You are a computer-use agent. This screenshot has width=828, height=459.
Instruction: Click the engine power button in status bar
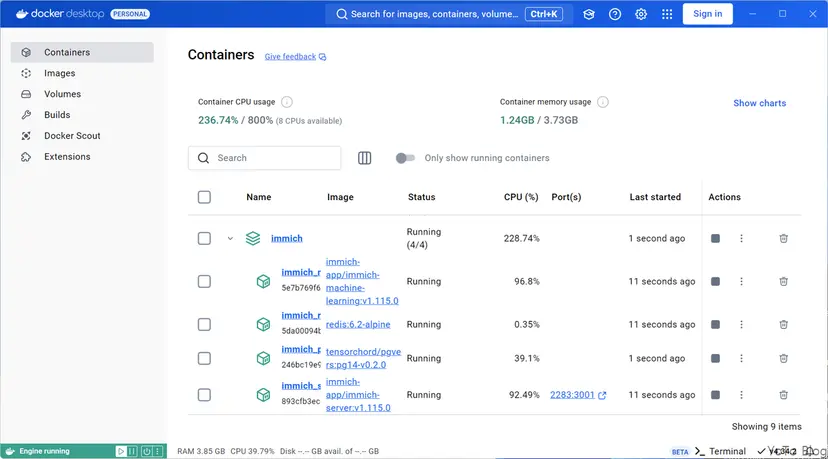146,451
